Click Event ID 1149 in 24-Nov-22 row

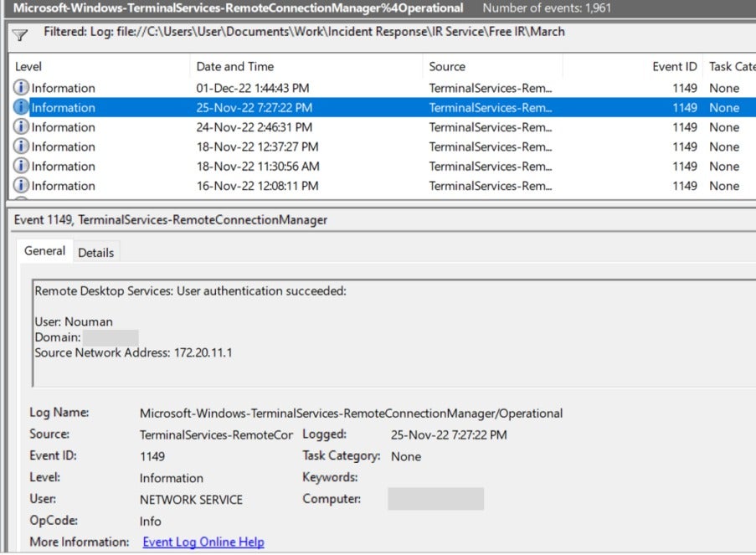(685, 127)
